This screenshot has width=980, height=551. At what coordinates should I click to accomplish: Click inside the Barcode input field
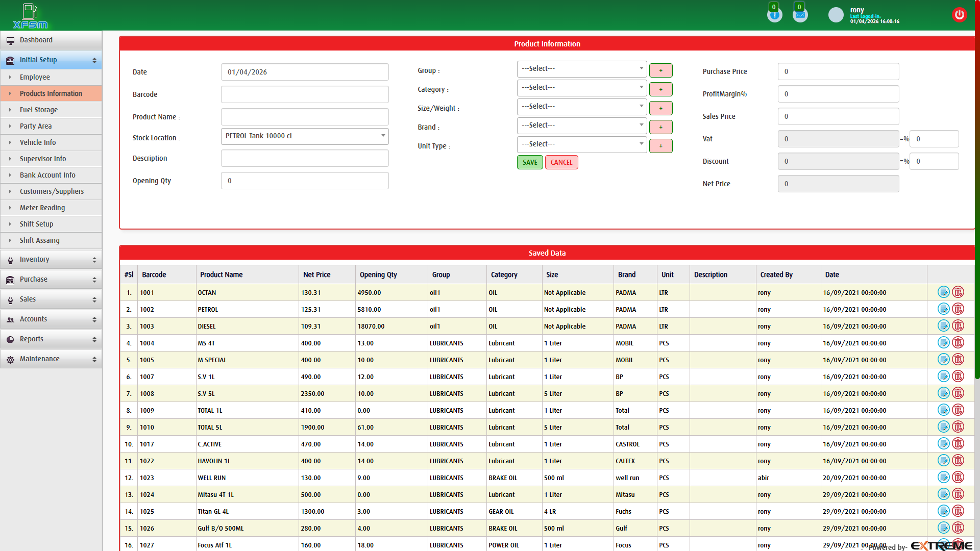click(304, 94)
